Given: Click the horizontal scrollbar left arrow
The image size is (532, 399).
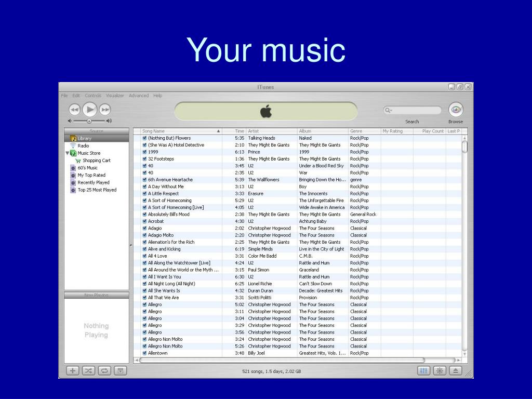Looking at the screenshot, I should point(137,360).
